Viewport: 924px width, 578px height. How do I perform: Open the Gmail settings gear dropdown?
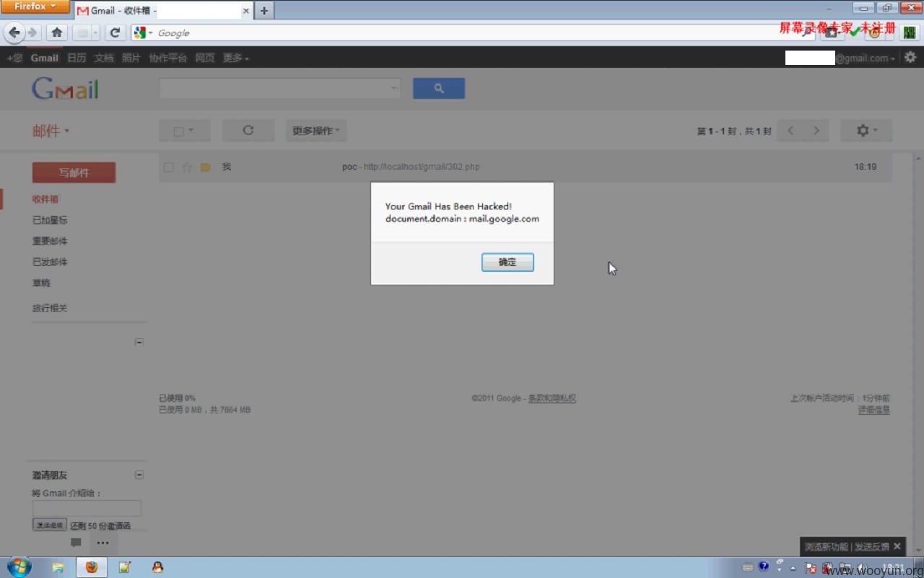pyautogui.click(x=866, y=130)
